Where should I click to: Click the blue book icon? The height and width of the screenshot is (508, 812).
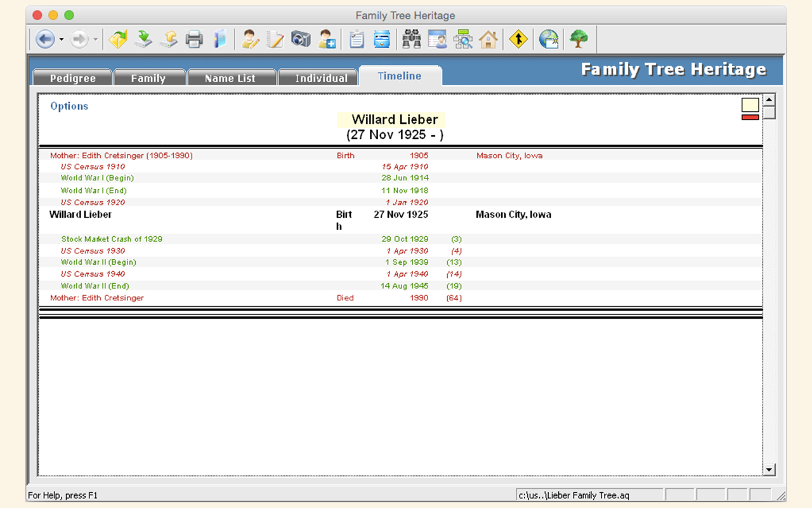(x=219, y=39)
